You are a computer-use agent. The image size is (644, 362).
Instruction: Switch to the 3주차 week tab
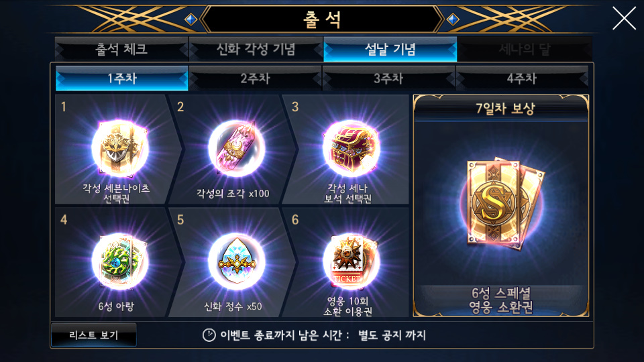coord(388,78)
